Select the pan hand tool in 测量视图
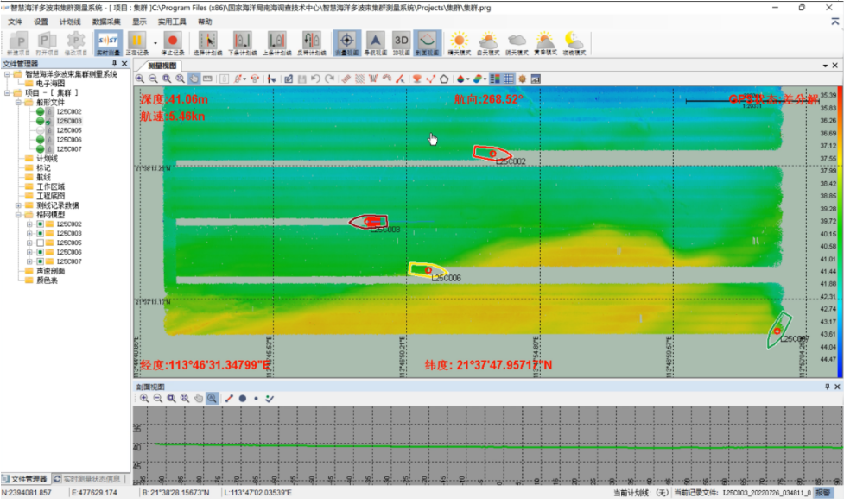Screen dimensions: 844x504 click(194, 79)
